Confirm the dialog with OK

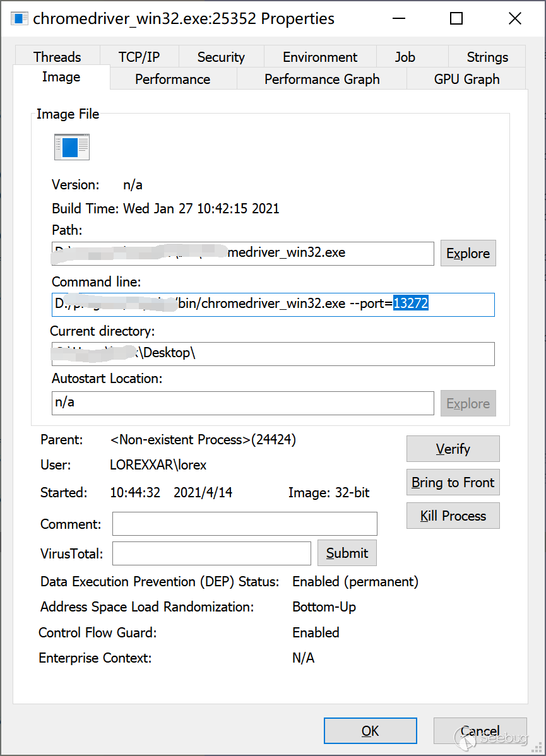[370, 731]
